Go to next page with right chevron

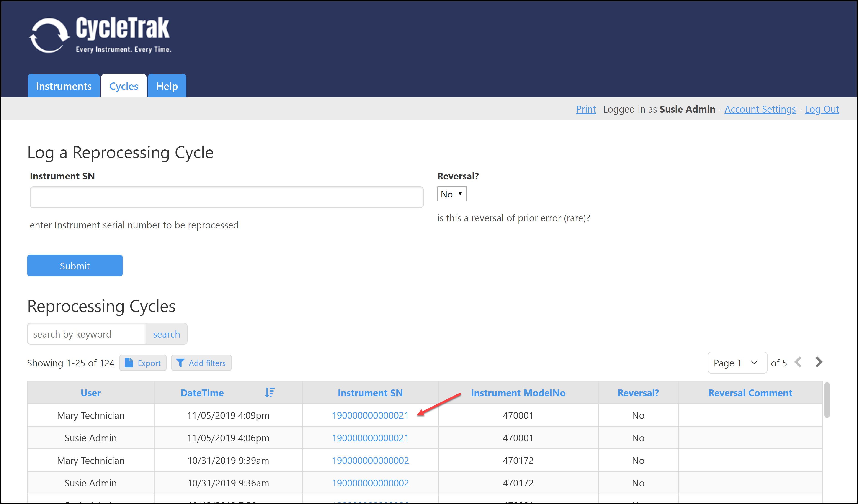point(819,362)
